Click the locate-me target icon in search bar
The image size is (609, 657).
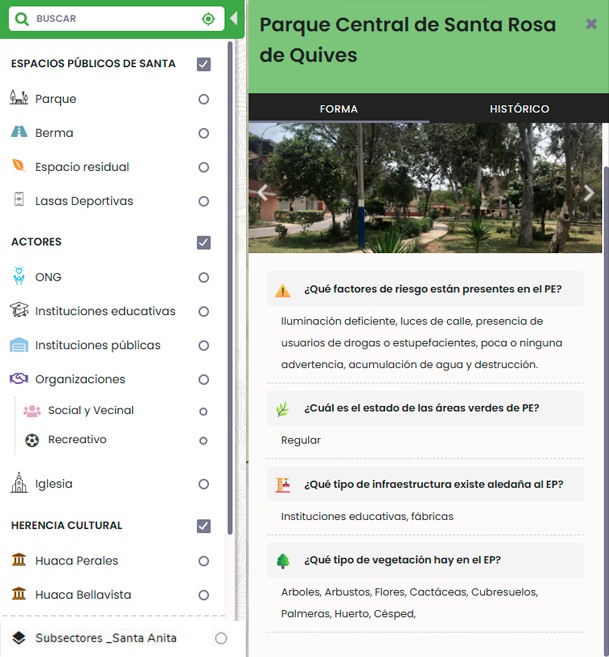pos(208,19)
